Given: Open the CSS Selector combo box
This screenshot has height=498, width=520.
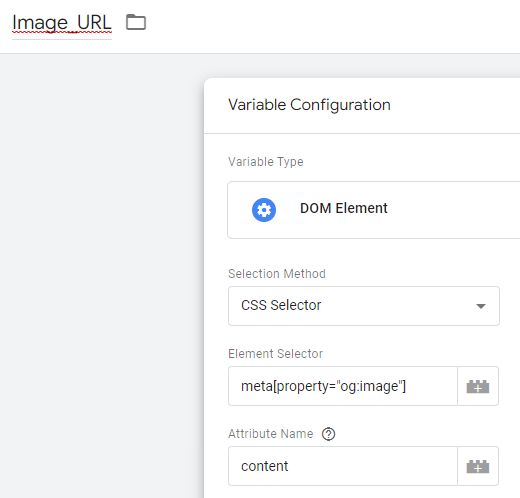Looking at the screenshot, I should point(364,306).
